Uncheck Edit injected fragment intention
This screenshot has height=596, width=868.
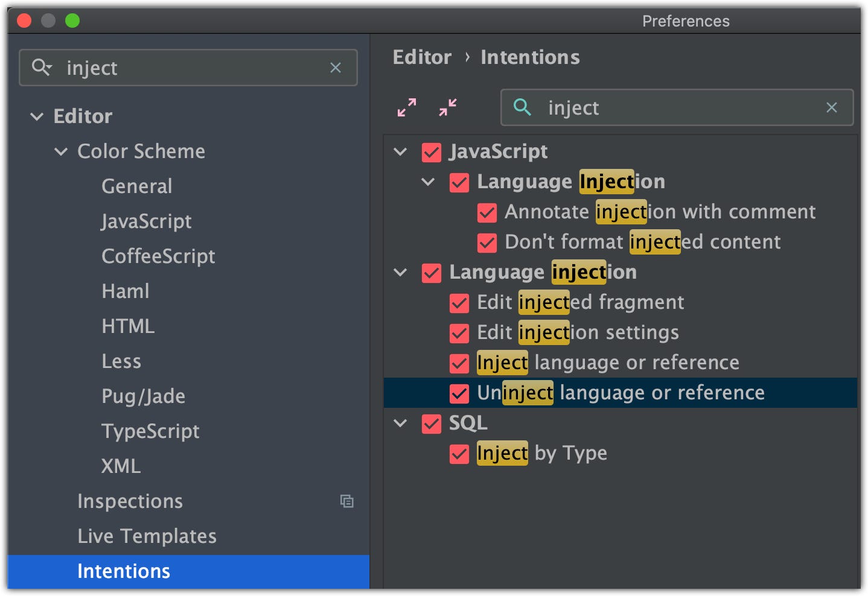459,303
